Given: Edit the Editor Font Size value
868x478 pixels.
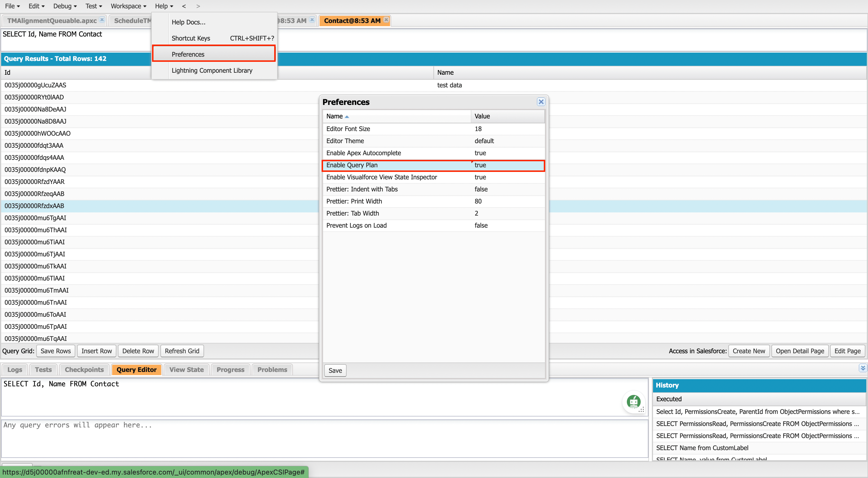Looking at the screenshot, I should point(478,129).
